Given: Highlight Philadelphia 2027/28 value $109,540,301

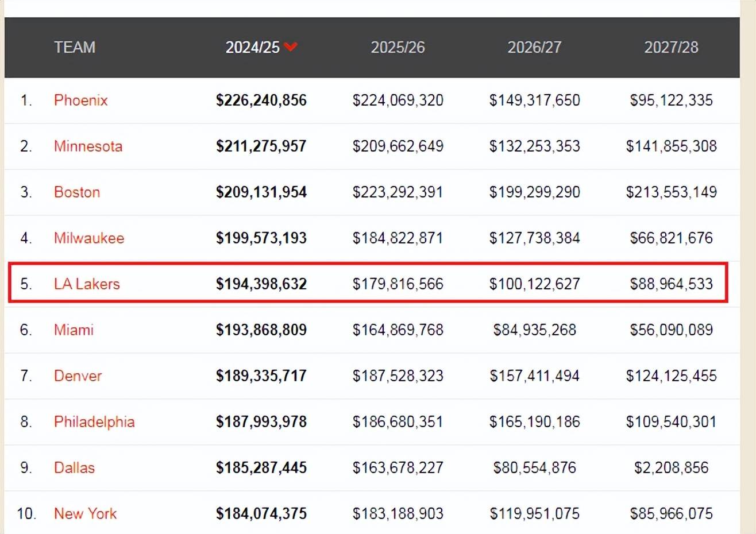Looking at the screenshot, I should click(672, 422).
